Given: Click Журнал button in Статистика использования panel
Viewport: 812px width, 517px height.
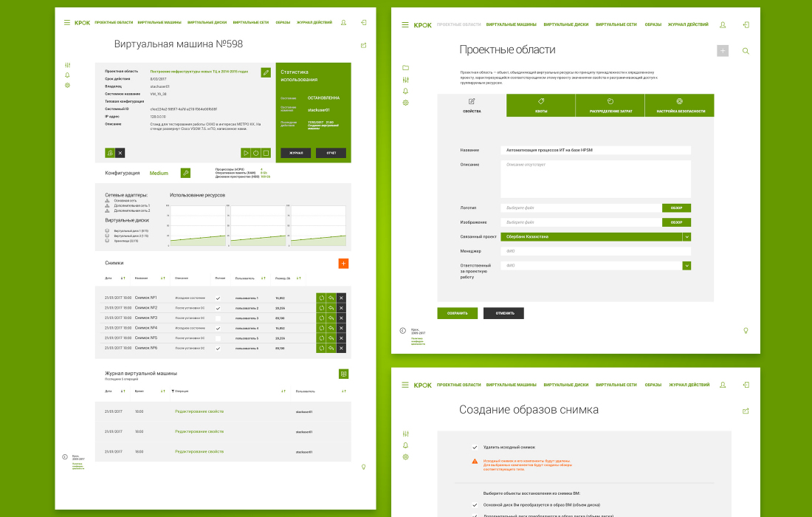Looking at the screenshot, I should (296, 153).
